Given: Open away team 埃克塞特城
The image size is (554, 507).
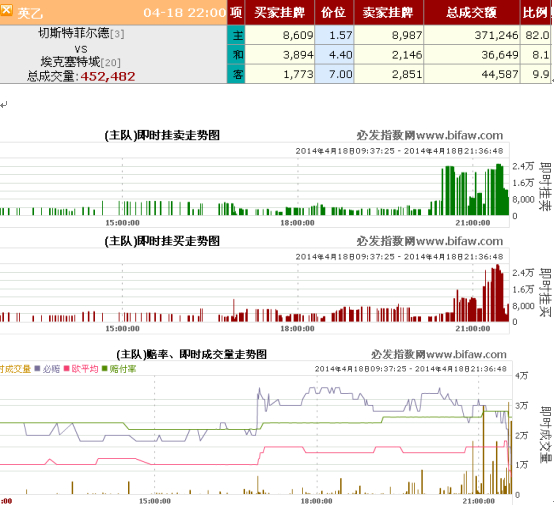Looking at the screenshot, I should point(70,62).
